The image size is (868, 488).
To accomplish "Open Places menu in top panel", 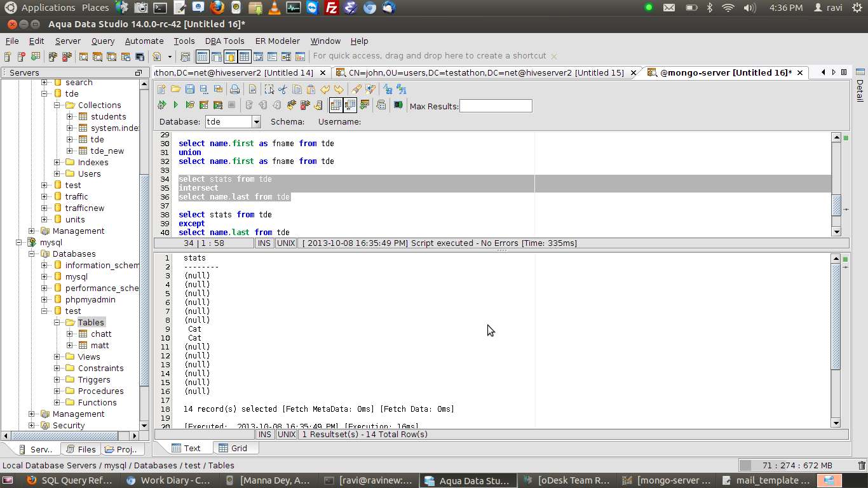I will point(95,8).
